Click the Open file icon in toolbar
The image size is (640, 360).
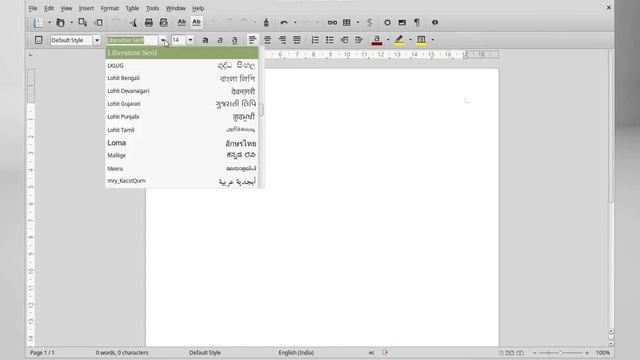click(x=60, y=23)
